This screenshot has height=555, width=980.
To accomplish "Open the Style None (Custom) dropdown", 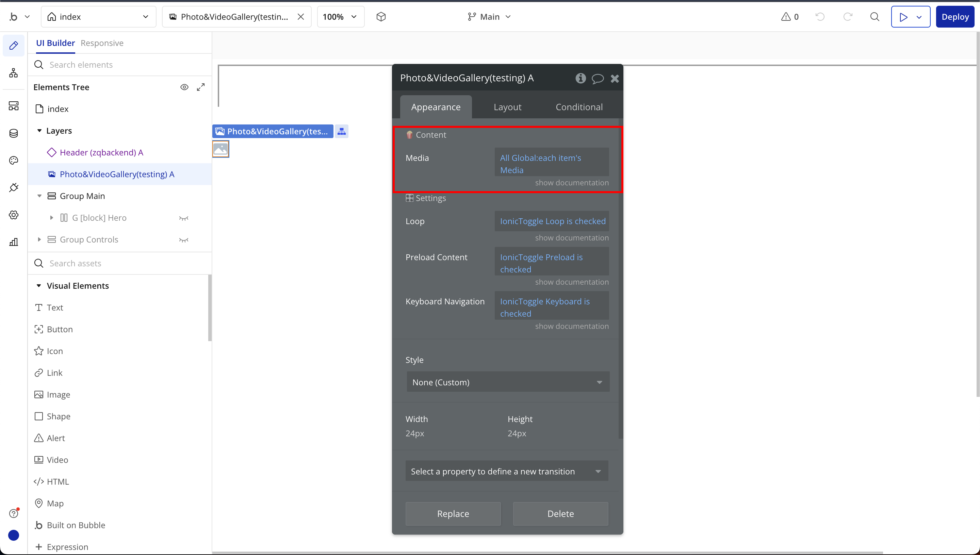I will pos(508,382).
